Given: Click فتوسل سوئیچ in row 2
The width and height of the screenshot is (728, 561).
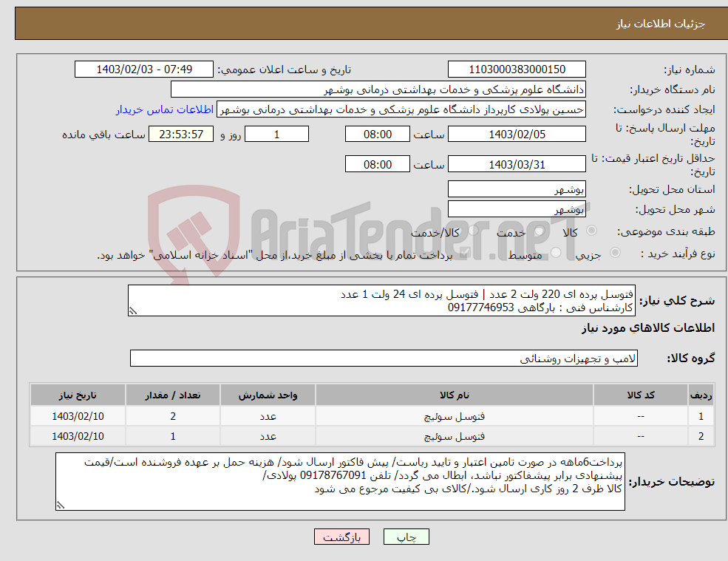Looking at the screenshot, I should click(454, 437).
